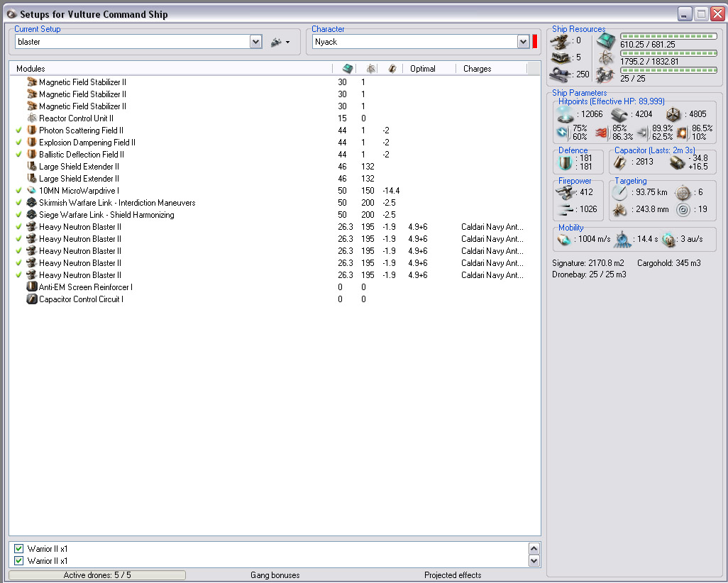
Task: Click the launcher hardpoints icon
Action: point(560,58)
